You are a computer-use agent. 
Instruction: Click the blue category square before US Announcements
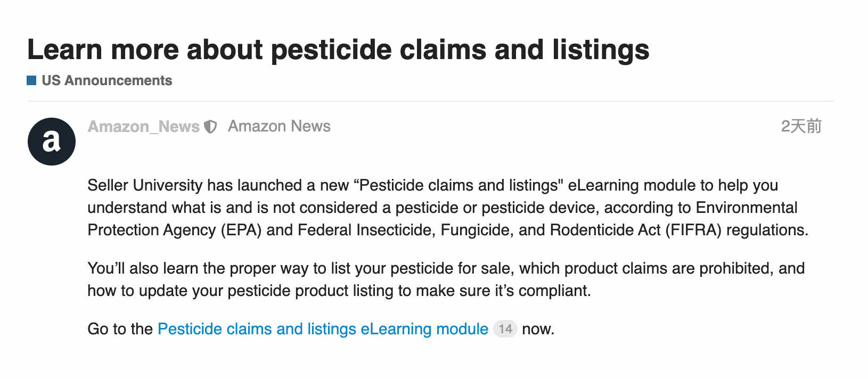[x=31, y=80]
